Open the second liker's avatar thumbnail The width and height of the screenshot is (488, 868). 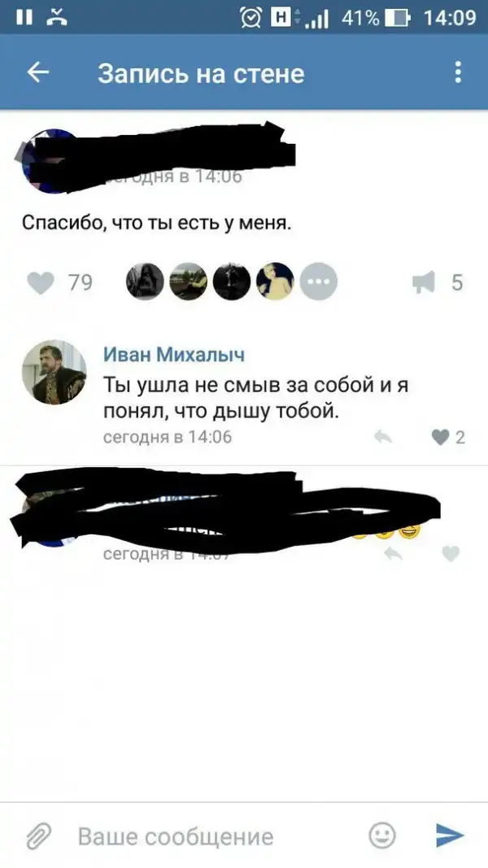tap(188, 281)
